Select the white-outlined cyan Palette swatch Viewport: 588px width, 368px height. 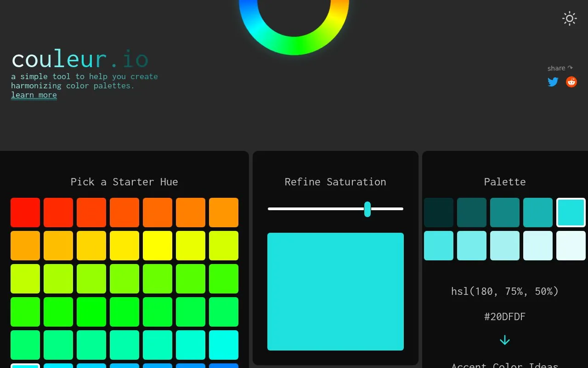pos(571,213)
